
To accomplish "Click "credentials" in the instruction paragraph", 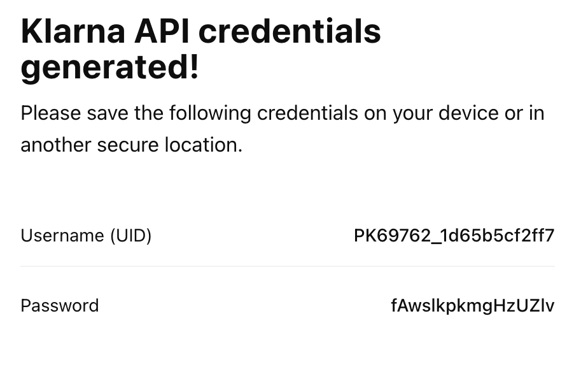I will (307, 113).
